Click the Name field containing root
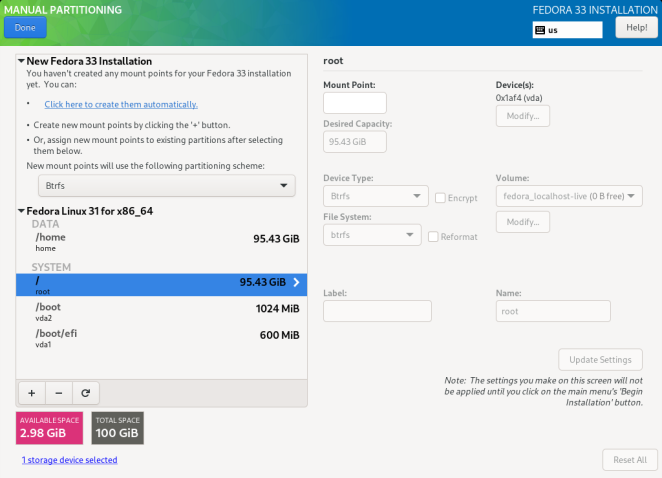Image resolution: width=662 pixels, height=478 pixels. pos(553,311)
